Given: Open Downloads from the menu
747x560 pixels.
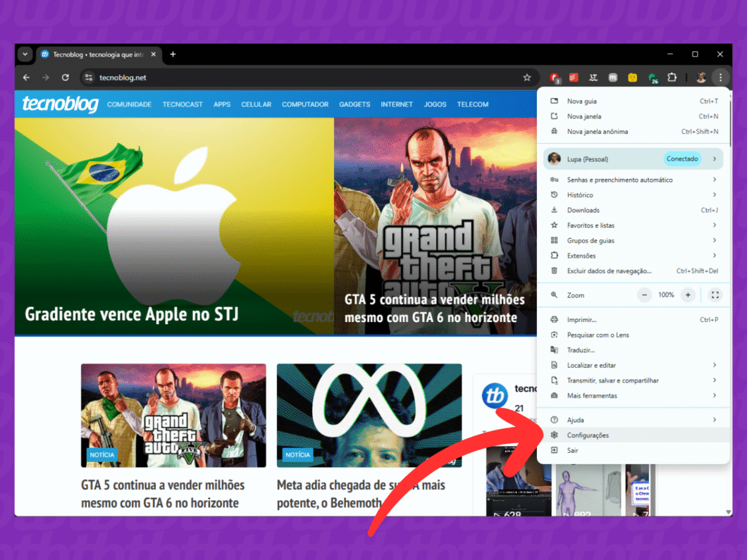Looking at the screenshot, I should pos(634,210).
